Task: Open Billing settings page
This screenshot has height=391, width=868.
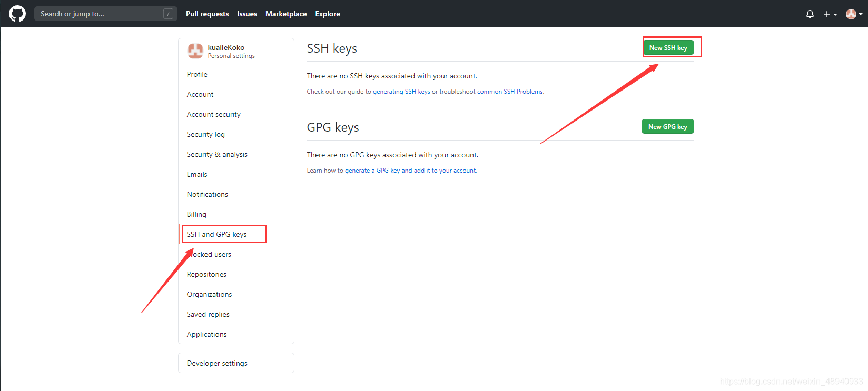Action: click(x=236, y=214)
